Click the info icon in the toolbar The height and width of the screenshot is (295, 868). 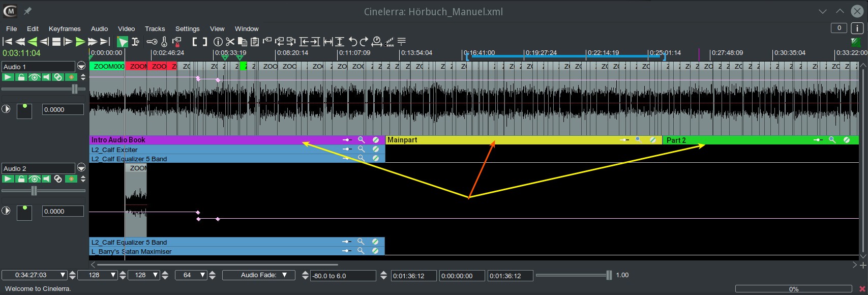pos(218,42)
